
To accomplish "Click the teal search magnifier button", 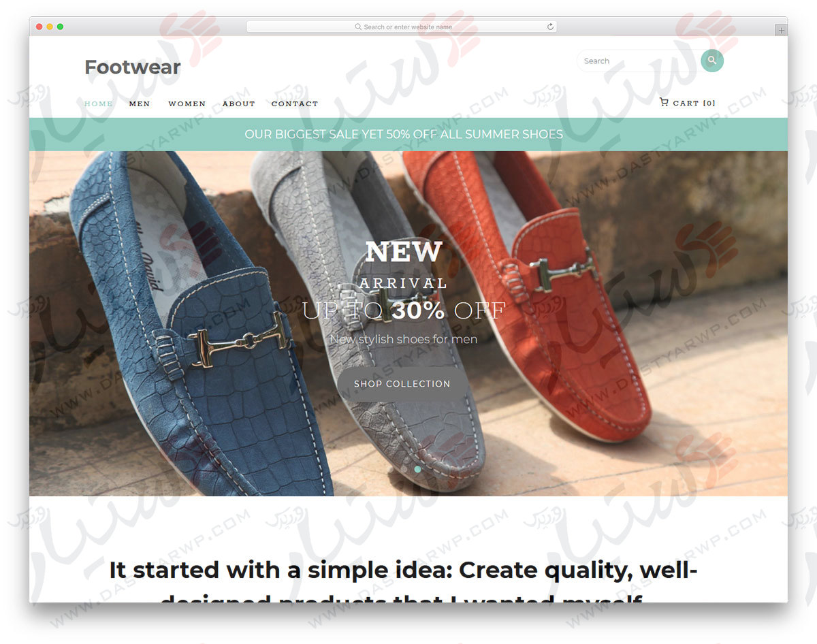I will click(712, 61).
